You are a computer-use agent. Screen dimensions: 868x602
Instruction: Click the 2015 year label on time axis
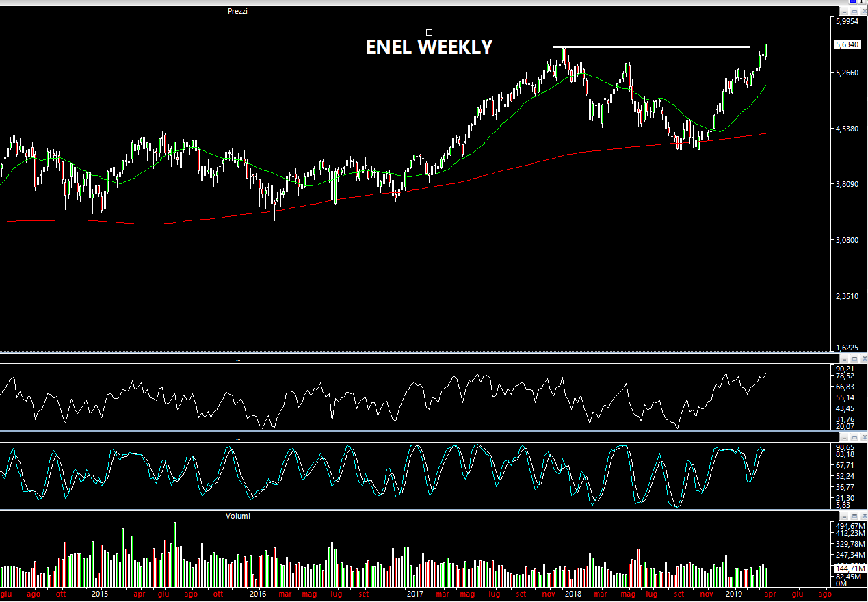[100, 594]
